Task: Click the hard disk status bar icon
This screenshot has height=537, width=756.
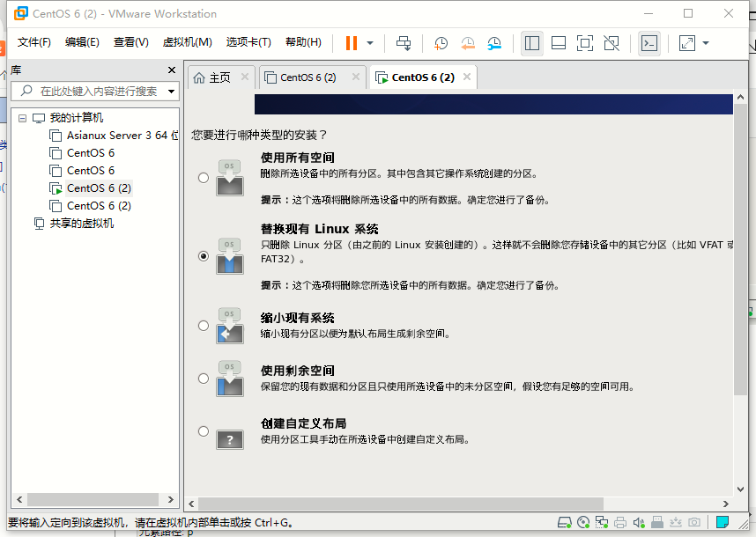Action: tap(564, 523)
